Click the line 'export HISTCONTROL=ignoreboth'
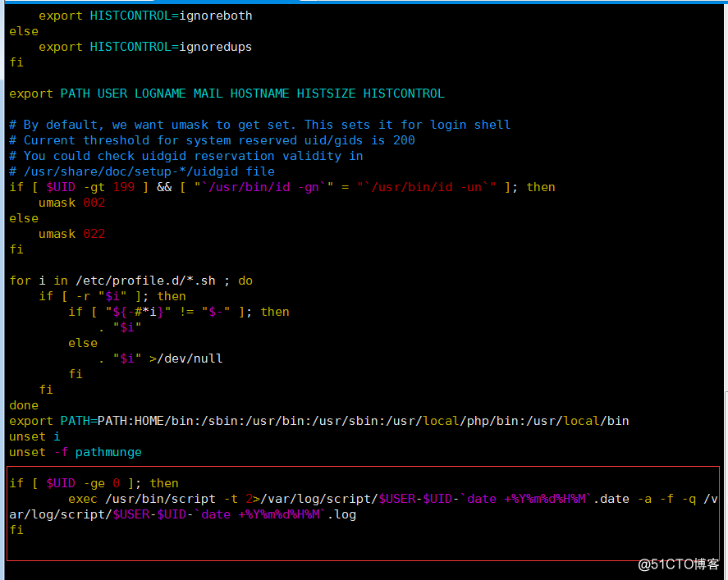The height and width of the screenshot is (580, 728). pyautogui.click(x=145, y=16)
